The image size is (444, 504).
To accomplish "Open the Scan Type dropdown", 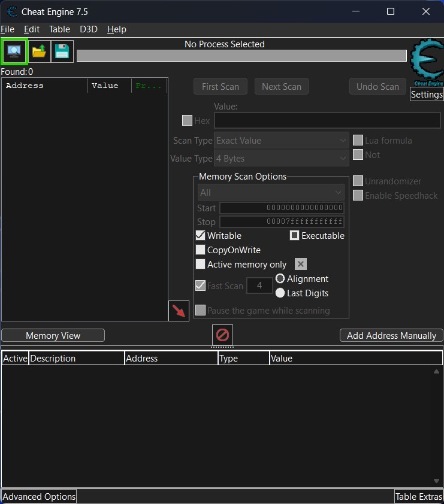I will (282, 141).
